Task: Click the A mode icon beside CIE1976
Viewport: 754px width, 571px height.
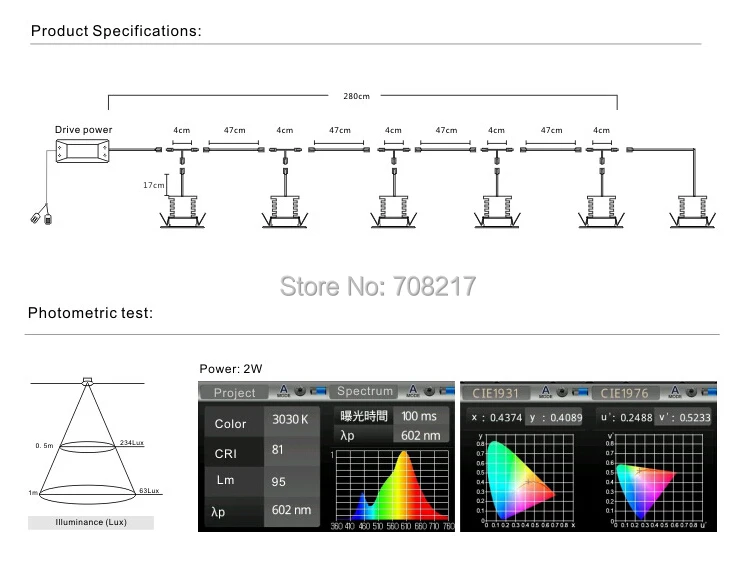Action: 675,392
